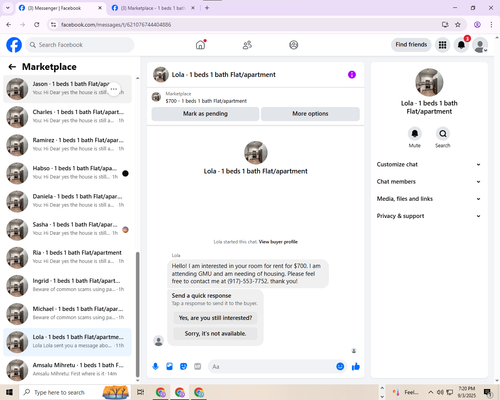Open Habso conversation

pos(67,173)
